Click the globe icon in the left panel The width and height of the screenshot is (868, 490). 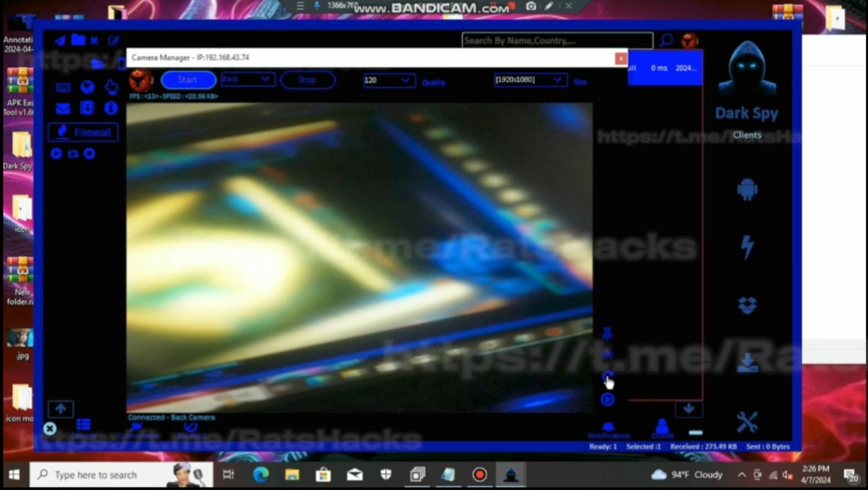(88, 87)
